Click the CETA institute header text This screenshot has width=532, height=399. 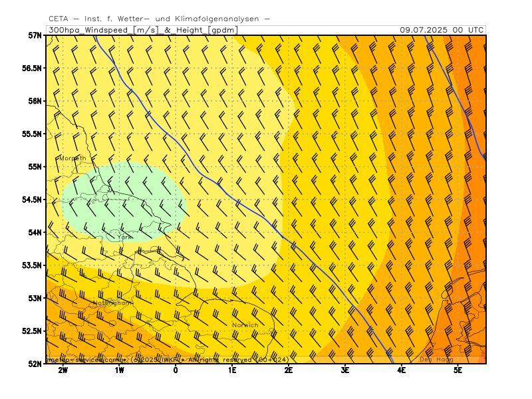(159, 19)
